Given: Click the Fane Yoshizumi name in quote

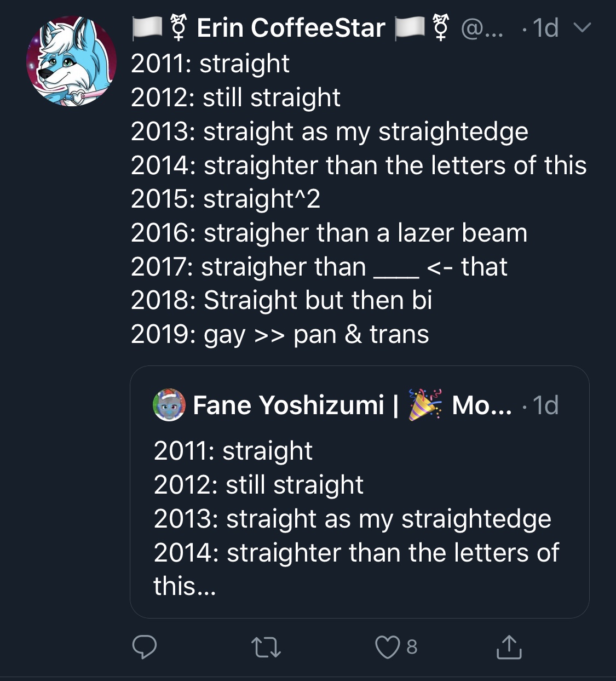Looking at the screenshot, I should 289,405.
